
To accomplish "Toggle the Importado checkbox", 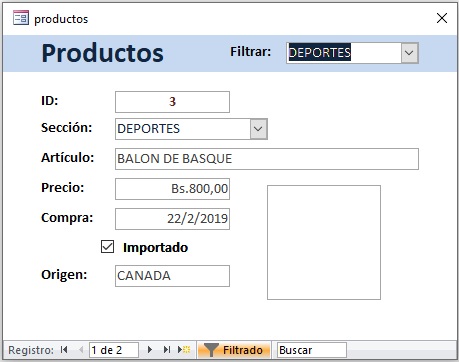I will pyautogui.click(x=107, y=247).
